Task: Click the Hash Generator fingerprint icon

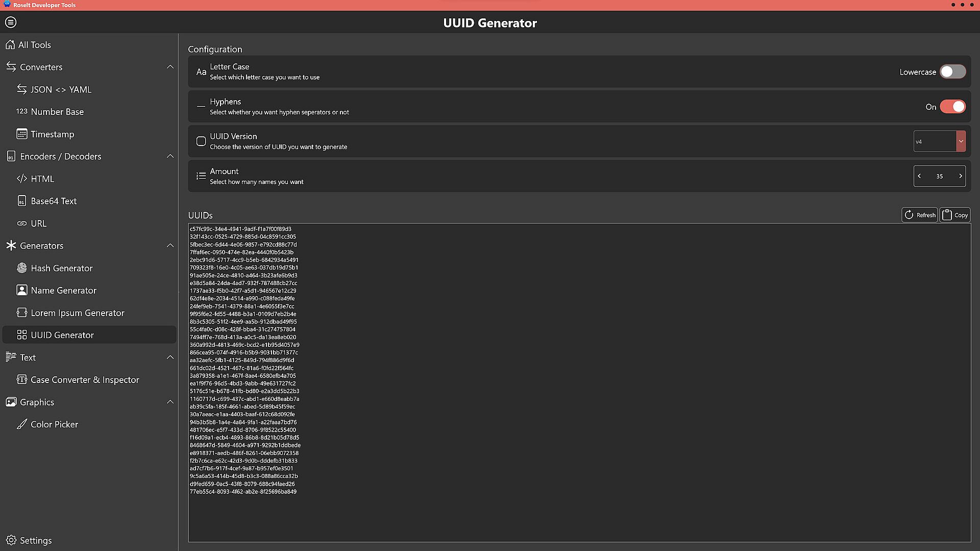Action: 21,268
